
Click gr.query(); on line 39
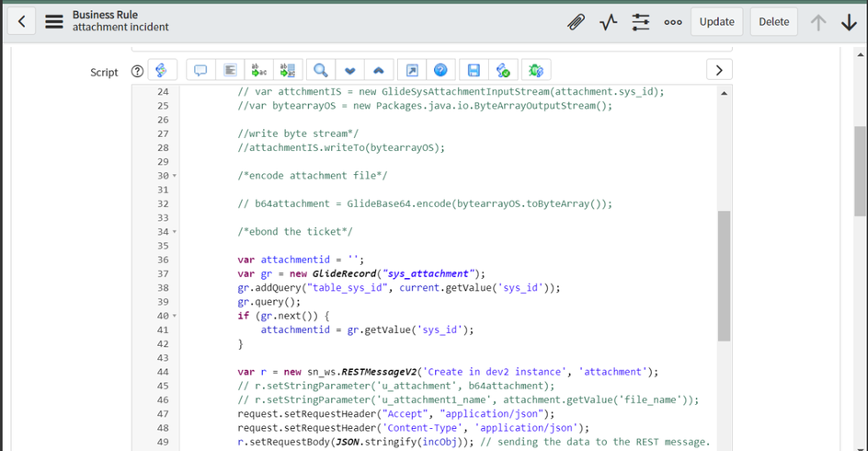click(x=269, y=302)
